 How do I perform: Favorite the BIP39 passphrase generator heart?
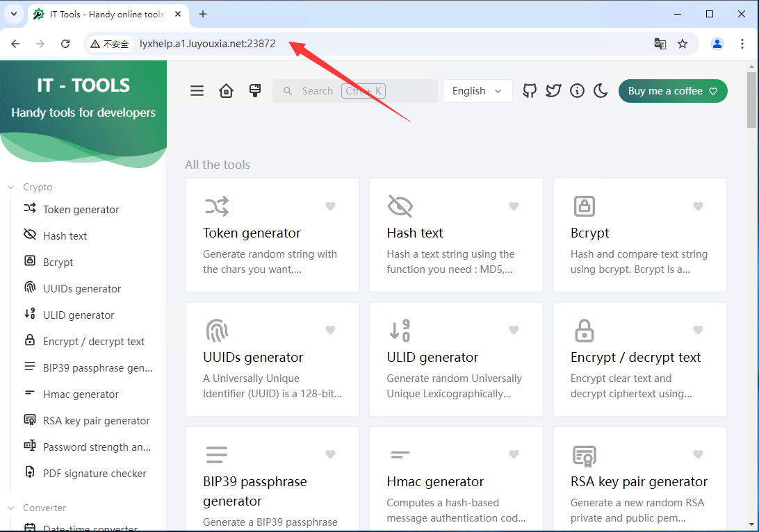click(330, 455)
